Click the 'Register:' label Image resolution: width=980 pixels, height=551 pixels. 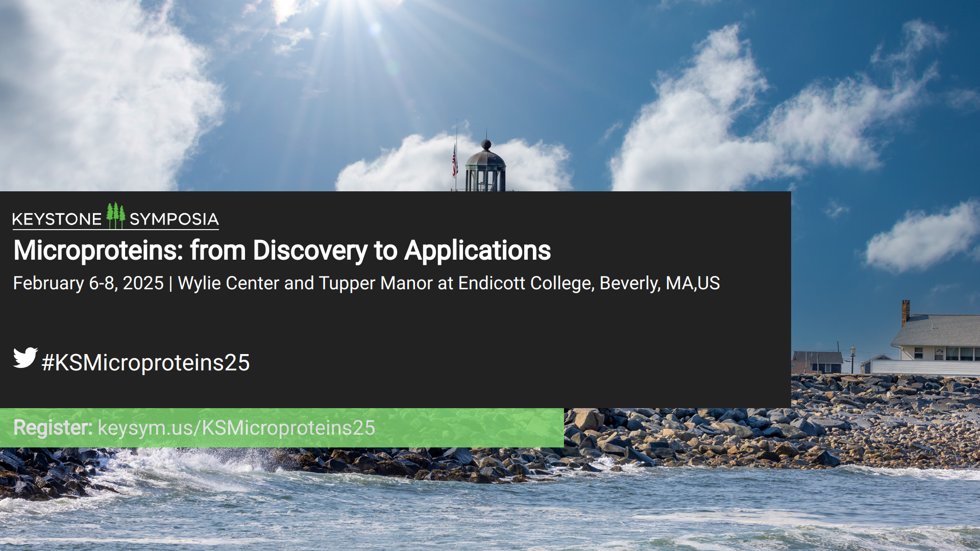pyautogui.click(x=53, y=428)
